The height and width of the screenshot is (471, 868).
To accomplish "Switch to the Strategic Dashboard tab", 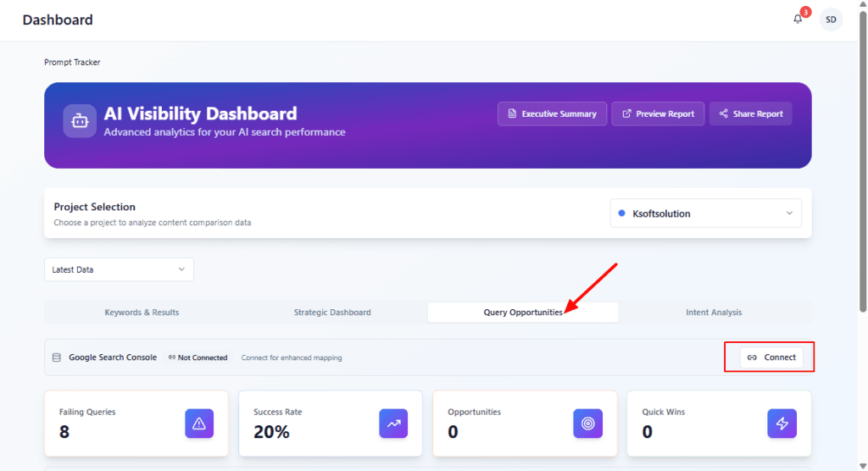I will pyautogui.click(x=332, y=313).
